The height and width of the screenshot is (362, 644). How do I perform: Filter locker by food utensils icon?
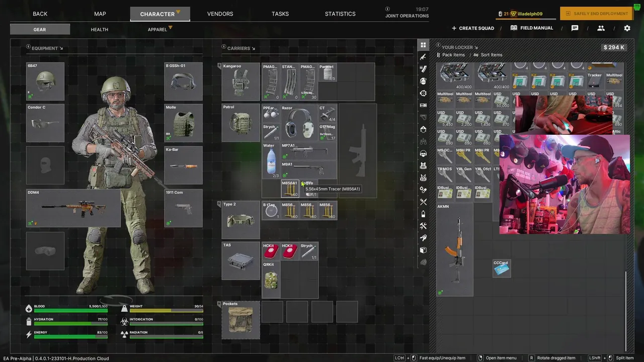click(x=423, y=202)
